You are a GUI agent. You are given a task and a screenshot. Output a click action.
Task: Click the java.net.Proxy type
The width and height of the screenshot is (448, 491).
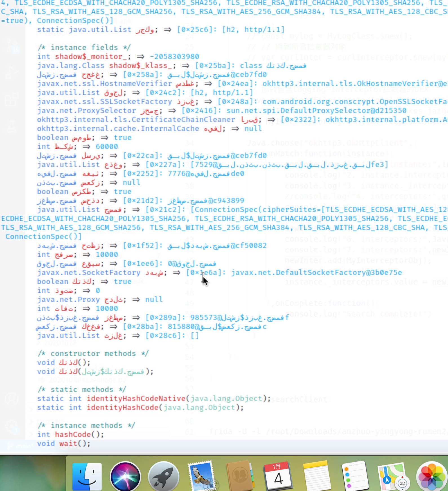point(68,300)
